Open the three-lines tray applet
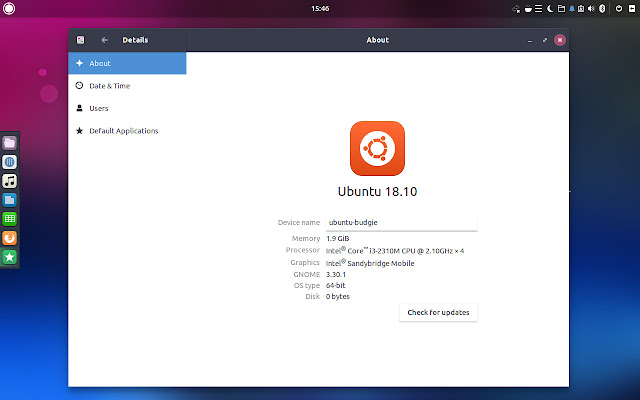 (538, 9)
